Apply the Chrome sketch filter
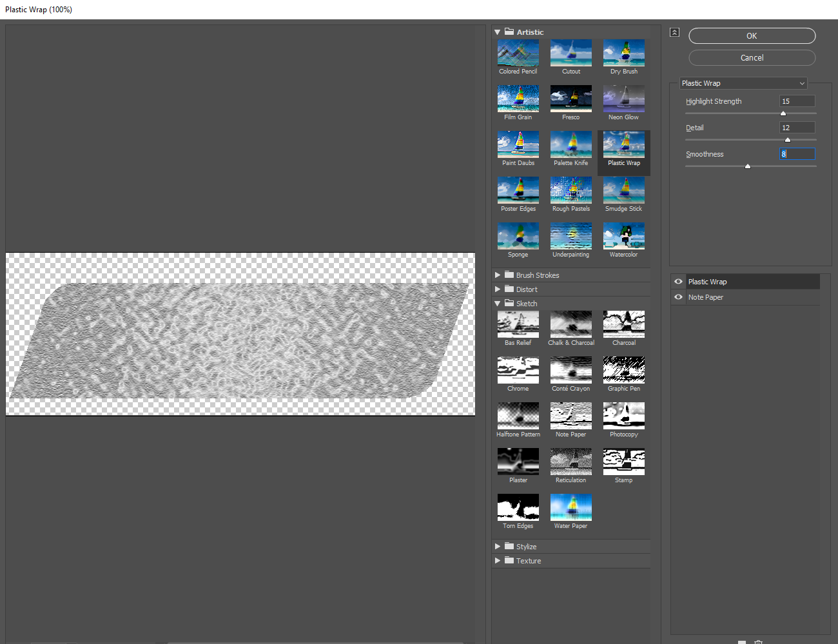The width and height of the screenshot is (838, 644). [x=518, y=369]
